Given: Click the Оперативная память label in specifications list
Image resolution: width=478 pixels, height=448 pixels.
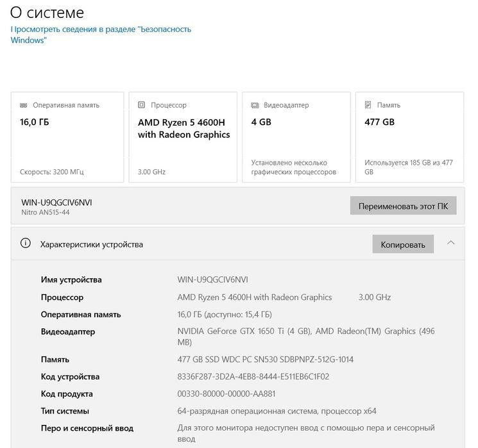Looking at the screenshot, I should click(81, 314).
